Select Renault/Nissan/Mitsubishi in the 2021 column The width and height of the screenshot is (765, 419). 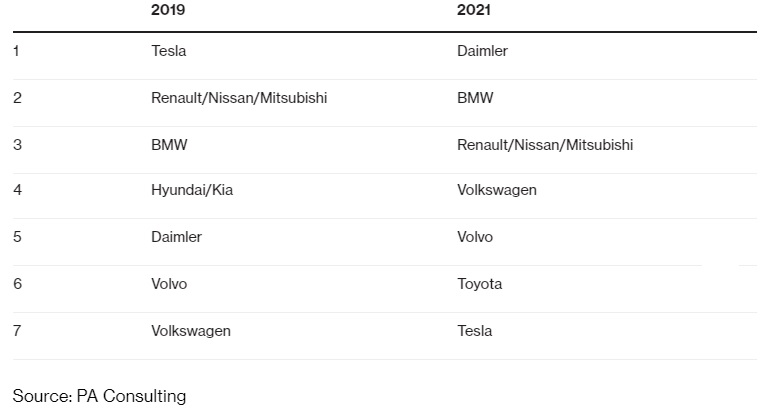(545, 144)
